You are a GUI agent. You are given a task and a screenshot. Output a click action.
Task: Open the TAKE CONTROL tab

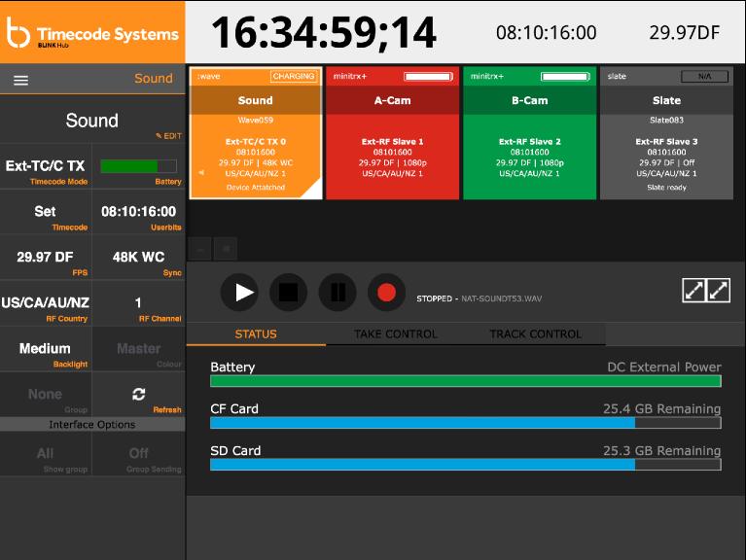pos(395,334)
